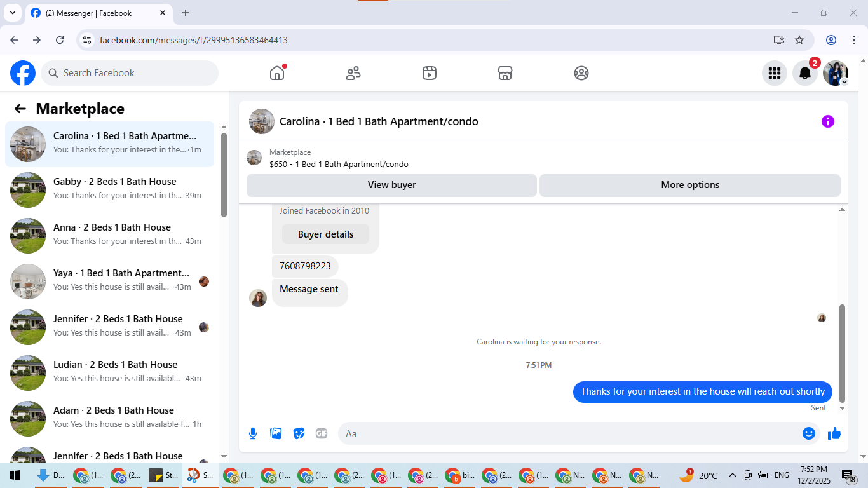Send a thumbs-up like

pyautogui.click(x=834, y=433)
